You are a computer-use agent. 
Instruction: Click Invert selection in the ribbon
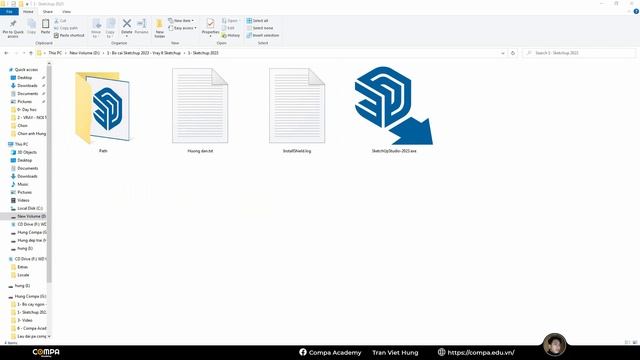[262, 36]
